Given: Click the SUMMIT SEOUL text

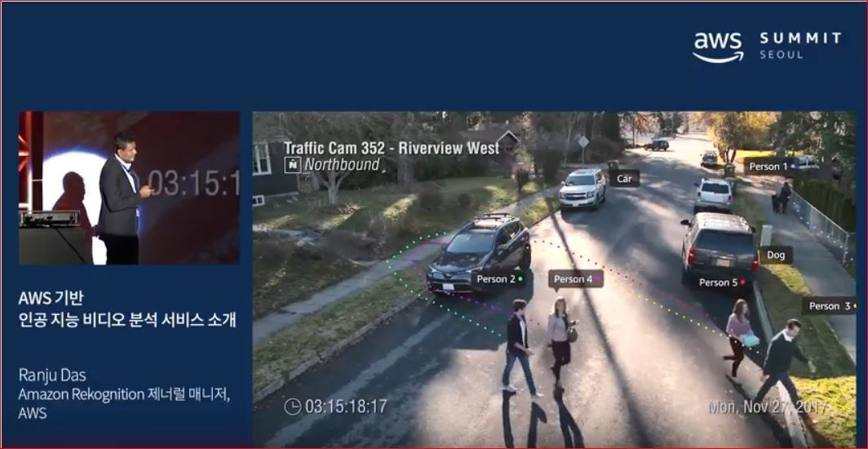Looking at the screenshot, I should coord(799,45).
